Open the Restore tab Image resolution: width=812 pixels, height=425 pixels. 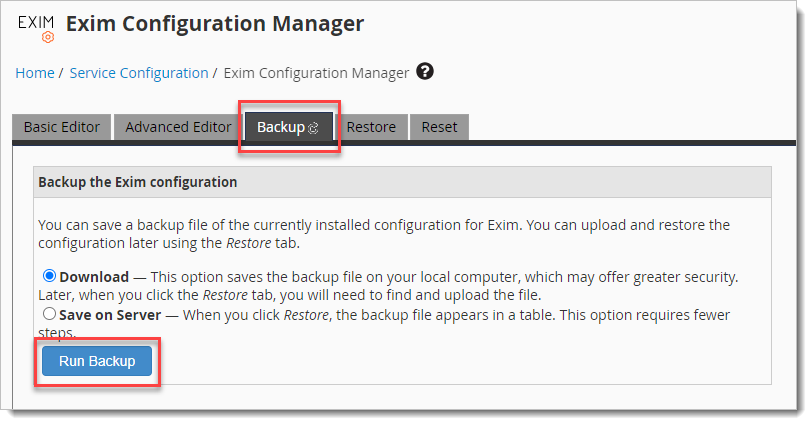coord(371,127)
